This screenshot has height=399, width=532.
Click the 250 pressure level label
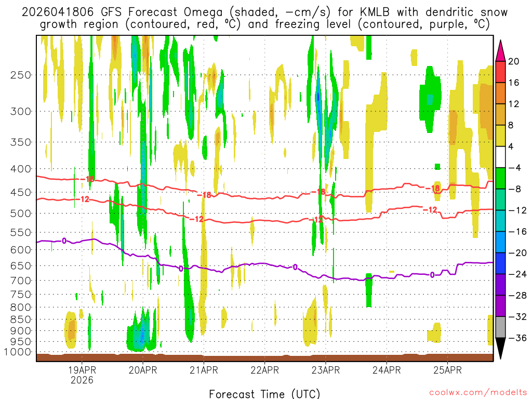[21, 75]
